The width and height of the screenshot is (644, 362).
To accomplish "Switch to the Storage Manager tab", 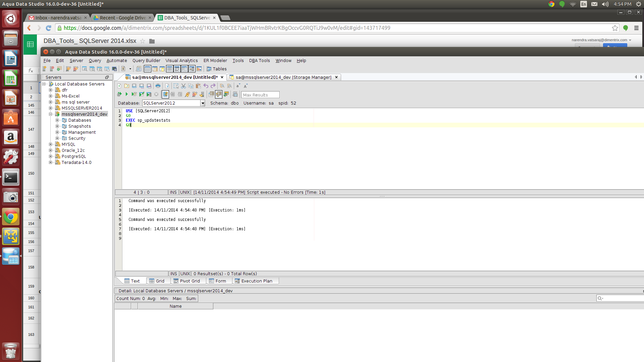I will (283, 77).
